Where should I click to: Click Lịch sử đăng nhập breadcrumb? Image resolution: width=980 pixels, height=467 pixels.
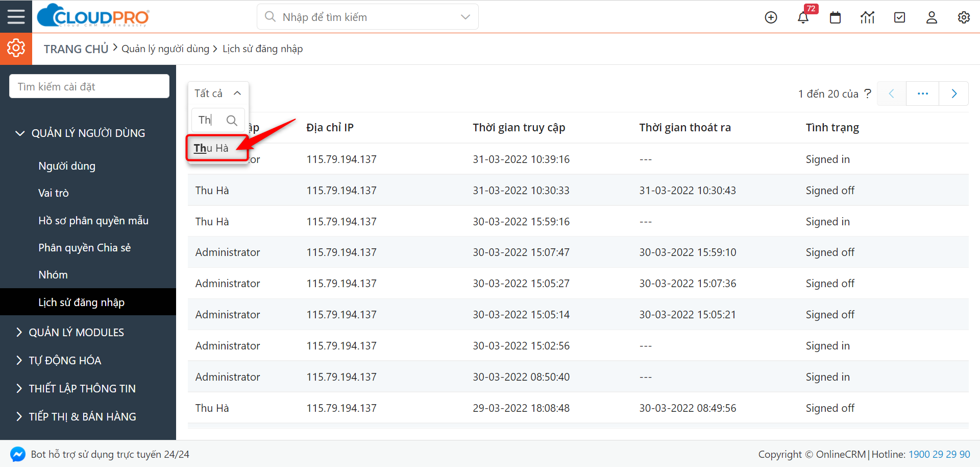(x=262, y=49)
